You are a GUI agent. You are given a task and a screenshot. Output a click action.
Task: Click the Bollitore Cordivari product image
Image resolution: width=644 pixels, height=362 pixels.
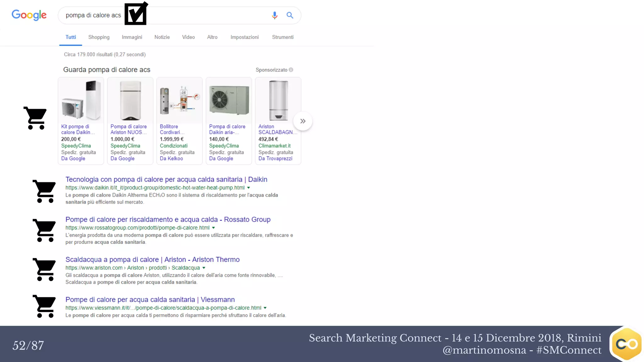[180, 101]
